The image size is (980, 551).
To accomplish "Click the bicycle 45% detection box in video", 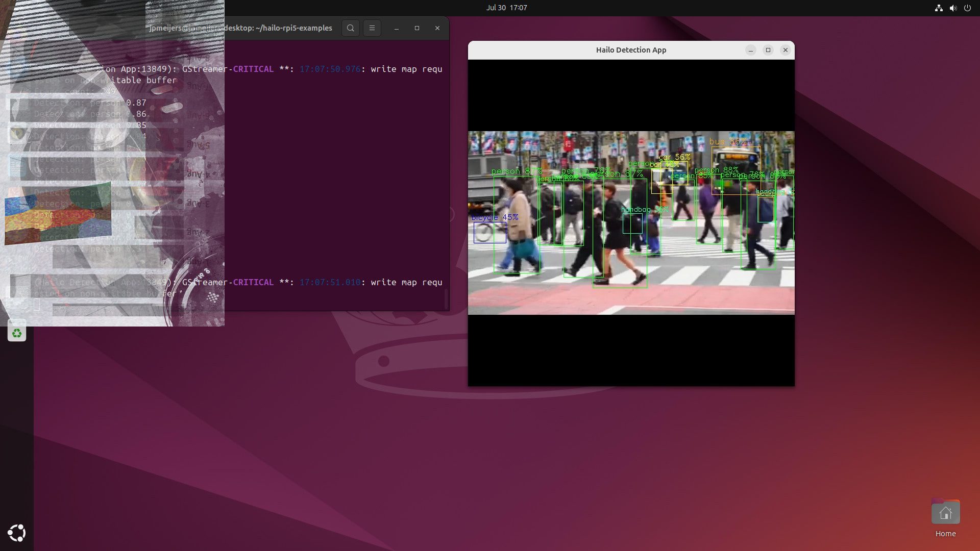I will [489, 233].
